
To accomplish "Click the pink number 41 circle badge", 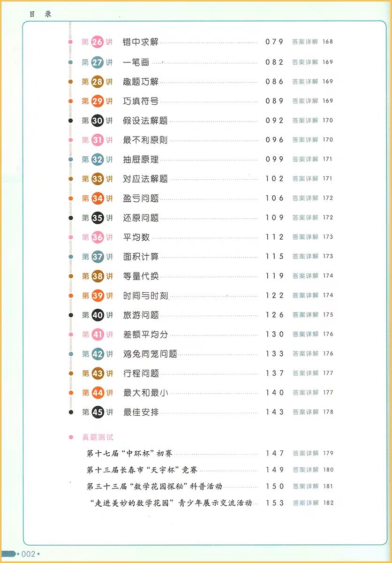I will pyautogui.click(x=98, y=335).
